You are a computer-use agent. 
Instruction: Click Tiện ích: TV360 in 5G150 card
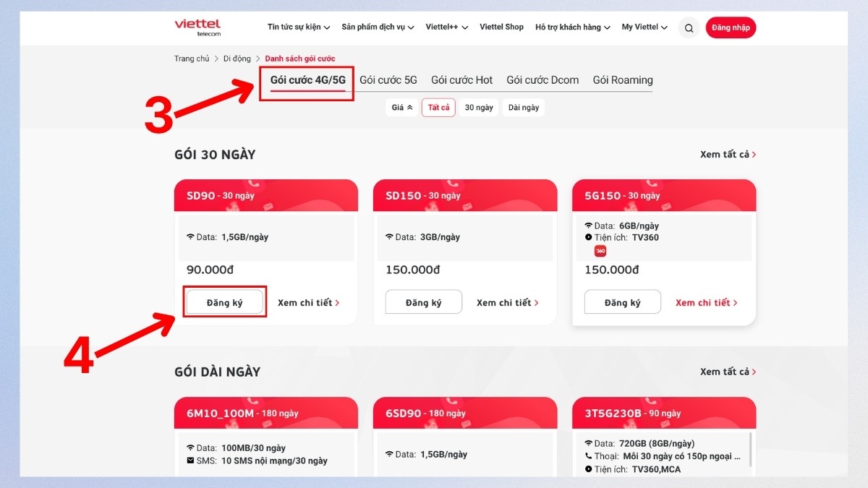(621, 237)
